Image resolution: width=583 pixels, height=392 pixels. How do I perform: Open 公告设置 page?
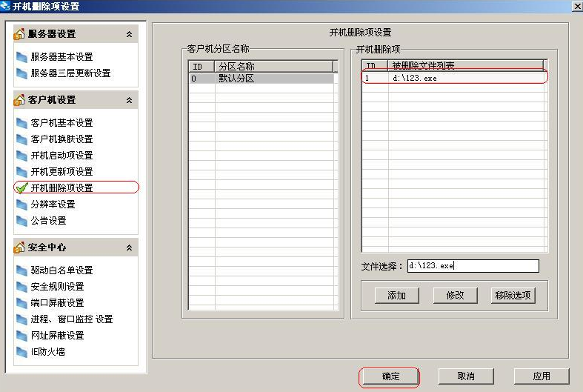click(48, 221)
